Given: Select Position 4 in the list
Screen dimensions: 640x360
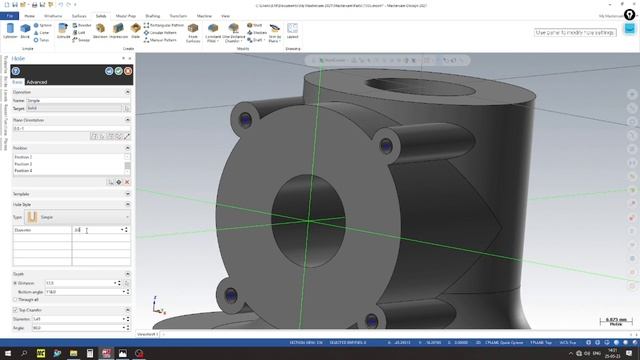Looking at the screenshot, I should point(23,171).
